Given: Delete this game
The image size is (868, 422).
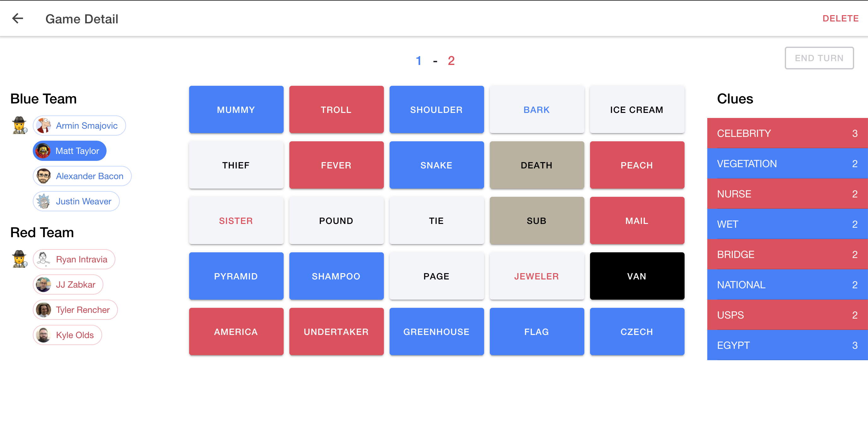Looking at the screenshot, I should point(840,19).
